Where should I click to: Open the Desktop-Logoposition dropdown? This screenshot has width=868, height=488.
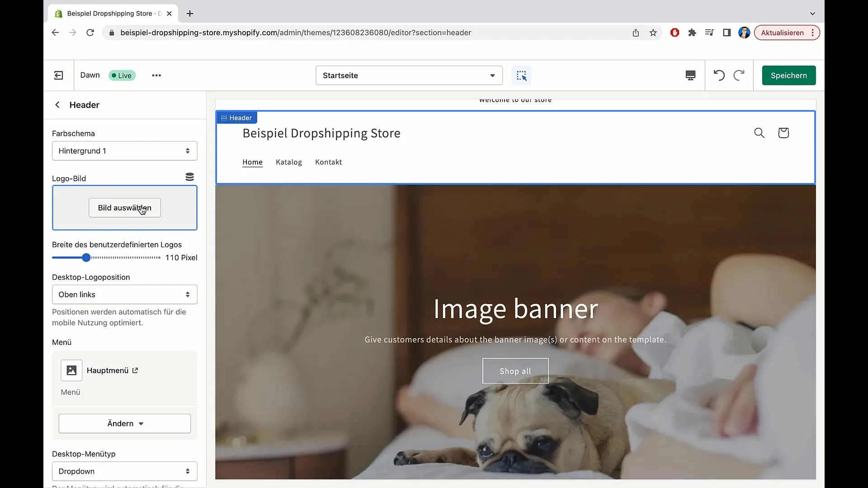124,294
